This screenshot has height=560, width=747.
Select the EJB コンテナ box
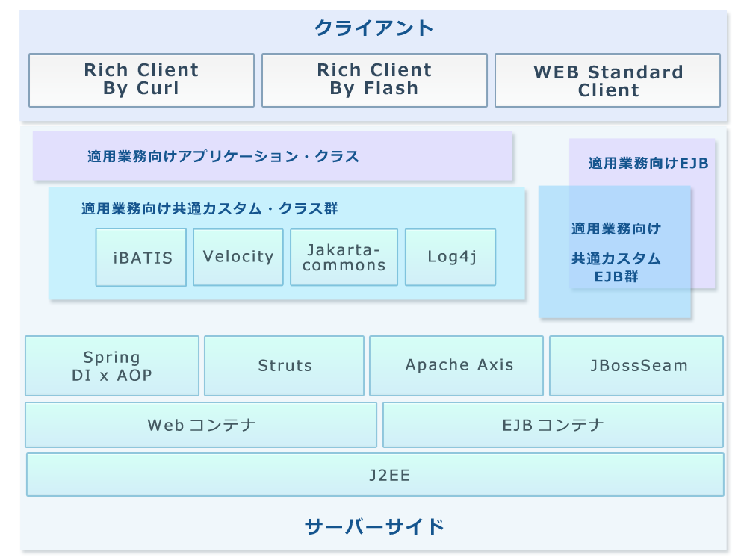[x=553, y=425]
